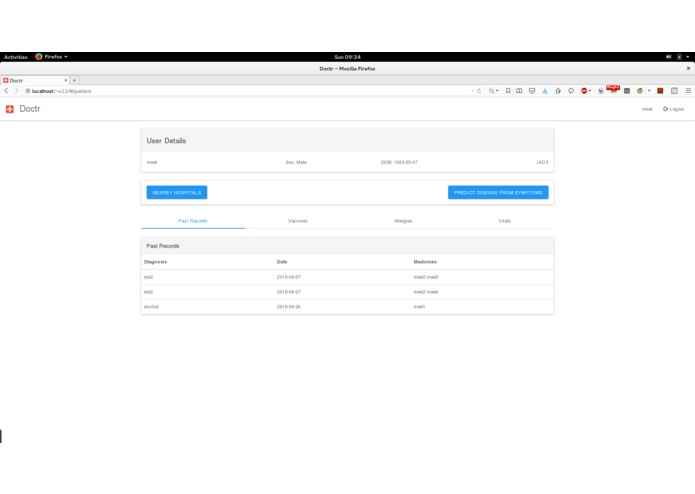
Task: Click the speech bubble chat icon
Action: [571, 91]
